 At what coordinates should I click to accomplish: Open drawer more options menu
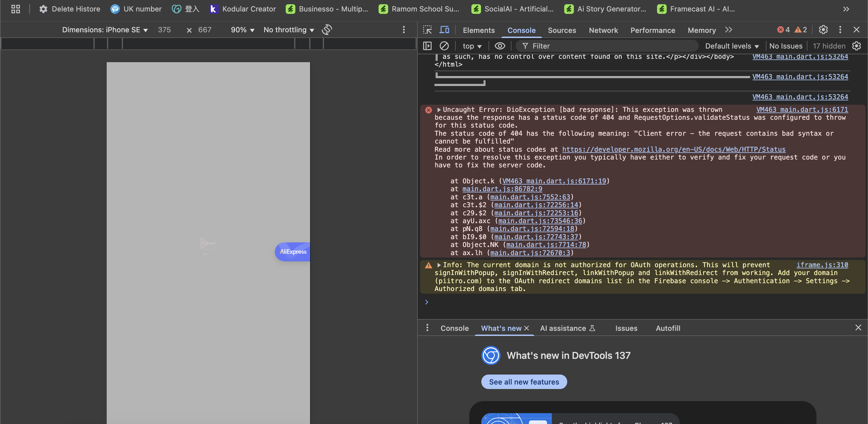click(427, 327)
